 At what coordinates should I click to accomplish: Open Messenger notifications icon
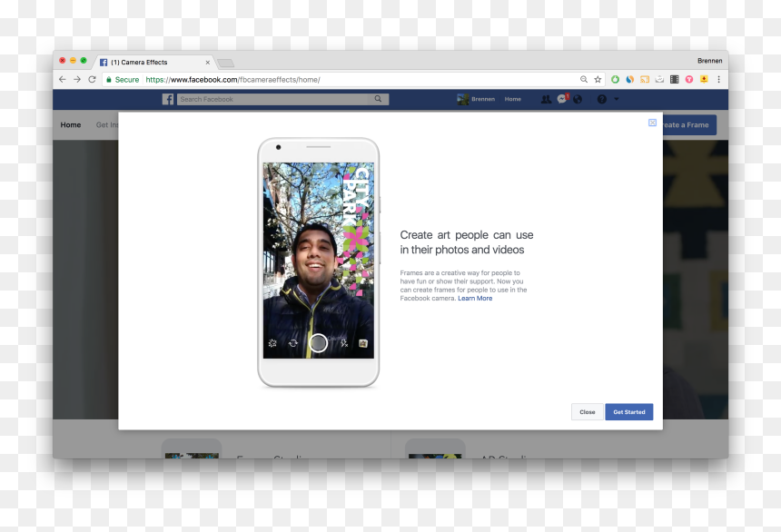(562, 99)
